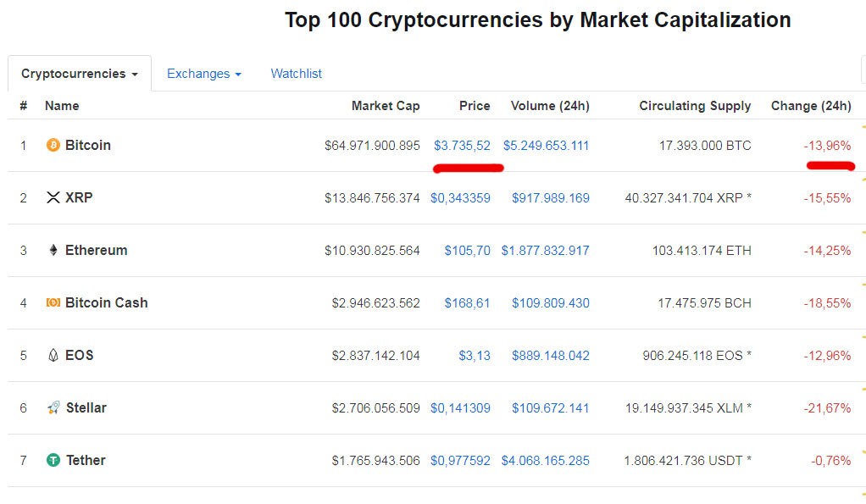The height and width of the screenshot is (504, 866).
Task: Click the Bitcoin Cash logo icon
Action: pos(53,302)
